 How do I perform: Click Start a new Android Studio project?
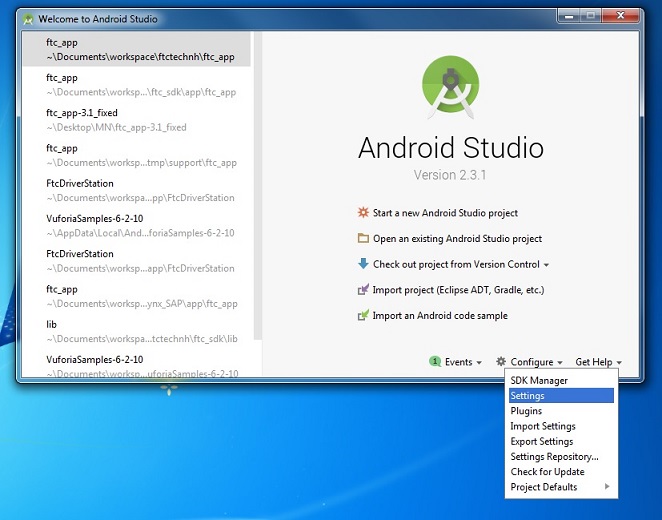click(x=445, y=213)
